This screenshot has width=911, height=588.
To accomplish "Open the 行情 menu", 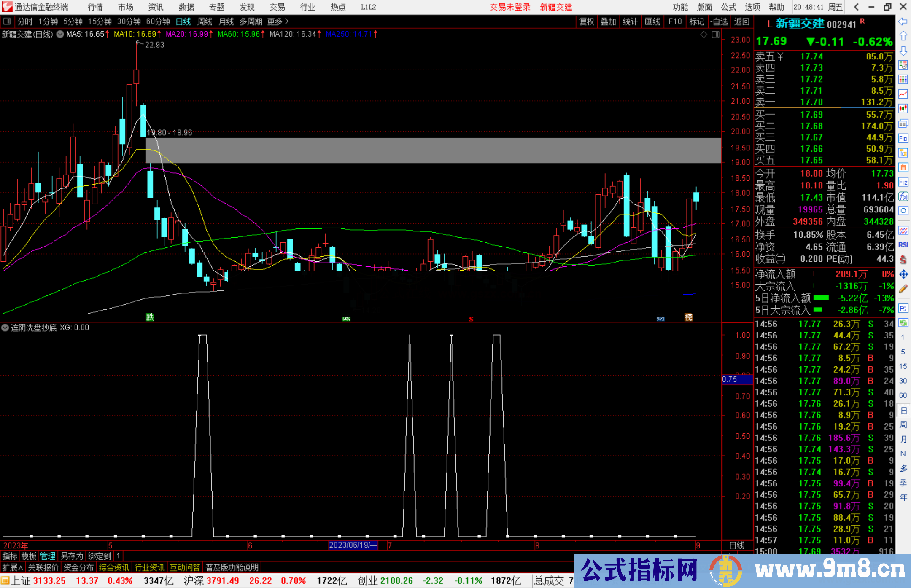I will click(95, 7).
